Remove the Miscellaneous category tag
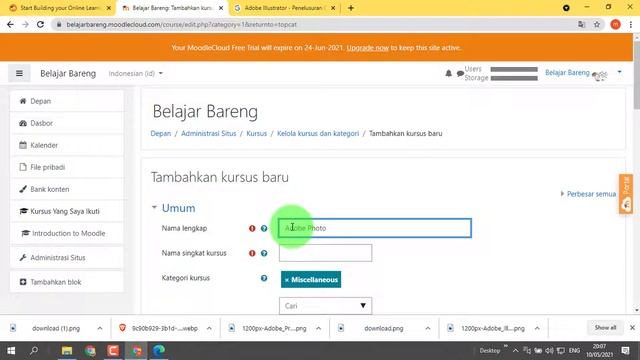The image size is (640, 360). [287, 280]
